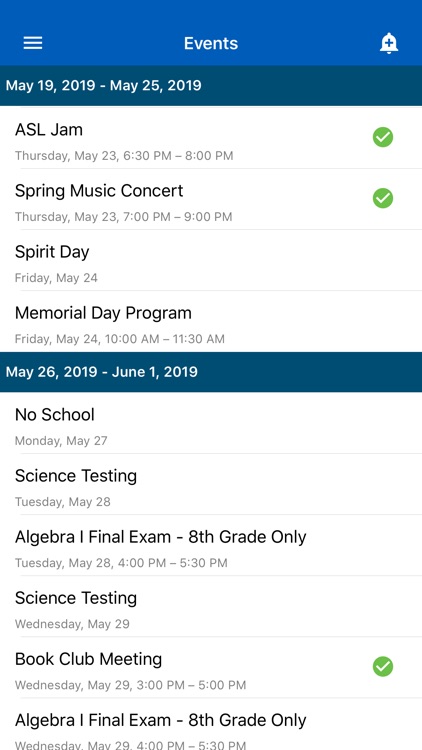Image resolution: width=422 pixels, height=750 pixels.
Task: Open Algebra I Final Exam on Wednesday
Action: point(211,724)
